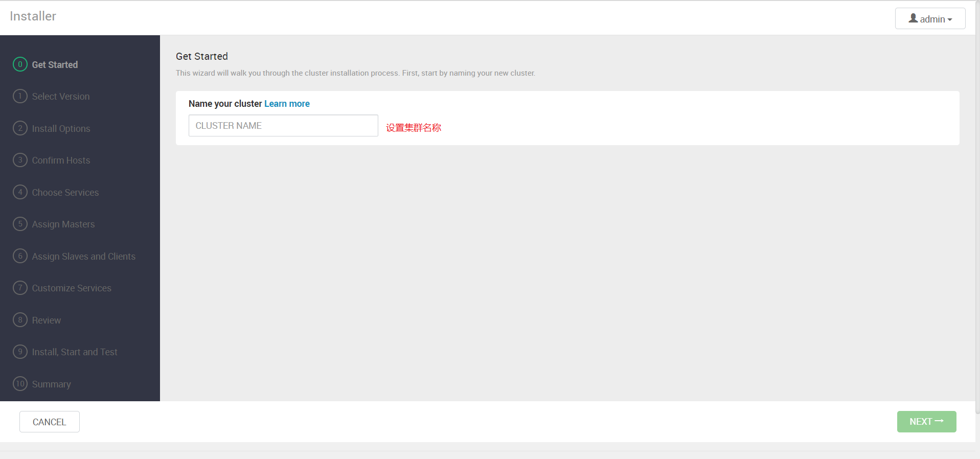This screenshot has height=459, width=980.
Task: Click the Get Started page heading
Action: (x=202, y=56)
